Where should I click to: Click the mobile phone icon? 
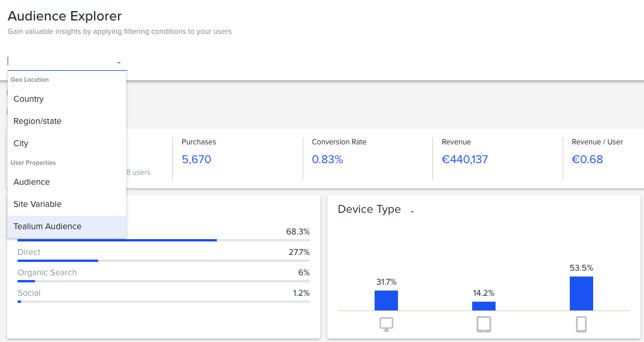[x=581, y=324]
